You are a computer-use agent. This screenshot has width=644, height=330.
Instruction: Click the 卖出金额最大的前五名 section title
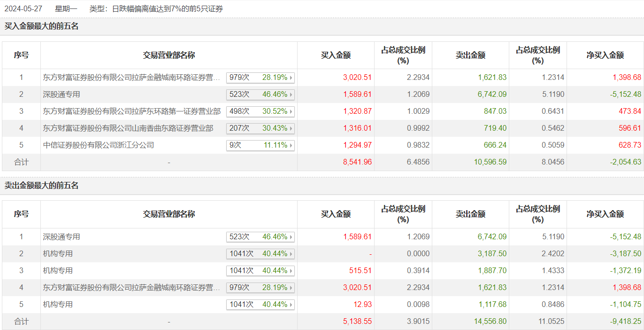point(41,186)
